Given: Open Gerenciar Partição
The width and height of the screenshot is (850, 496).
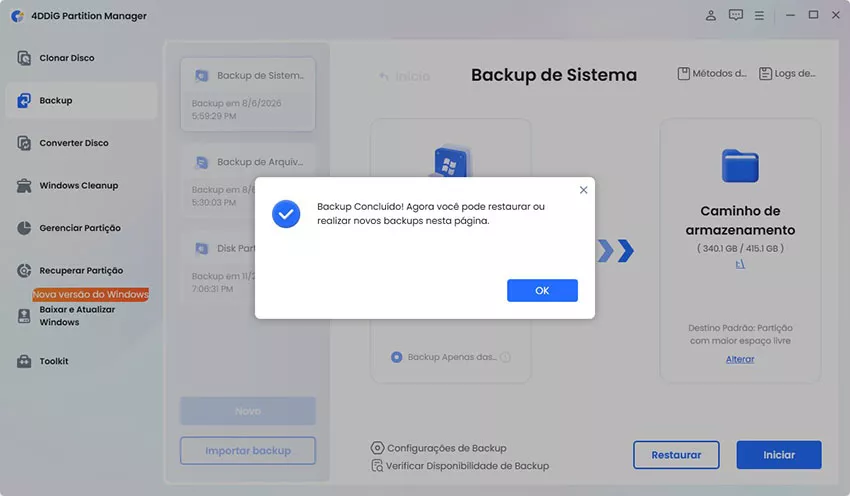Looking at the screenshot, I should (81, 228).
